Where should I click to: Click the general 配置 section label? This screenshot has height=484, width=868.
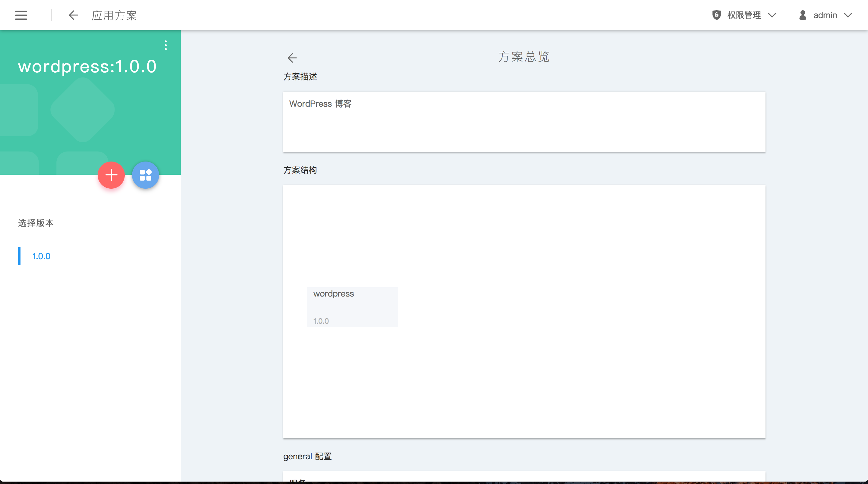point(307,456)
